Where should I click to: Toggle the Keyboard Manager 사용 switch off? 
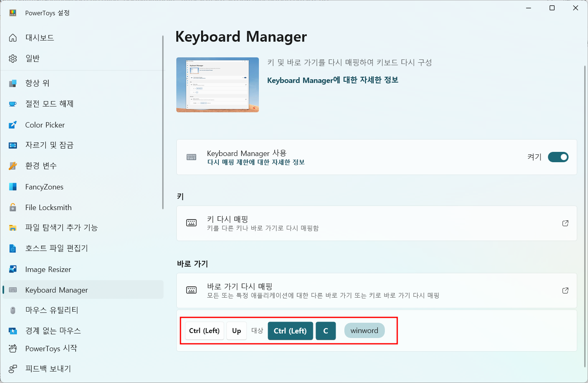[x=558, y=157]
